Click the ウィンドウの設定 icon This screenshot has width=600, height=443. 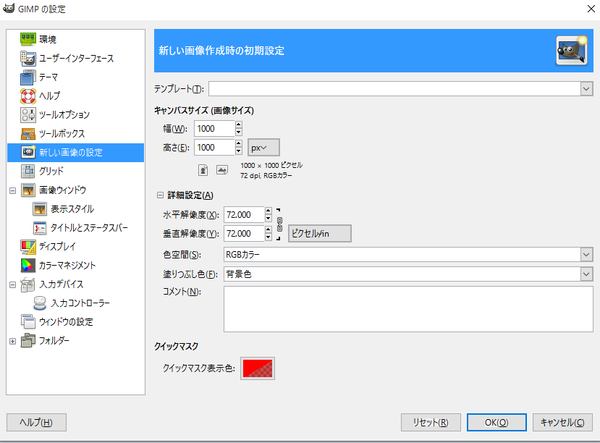(x=28, y=322)
